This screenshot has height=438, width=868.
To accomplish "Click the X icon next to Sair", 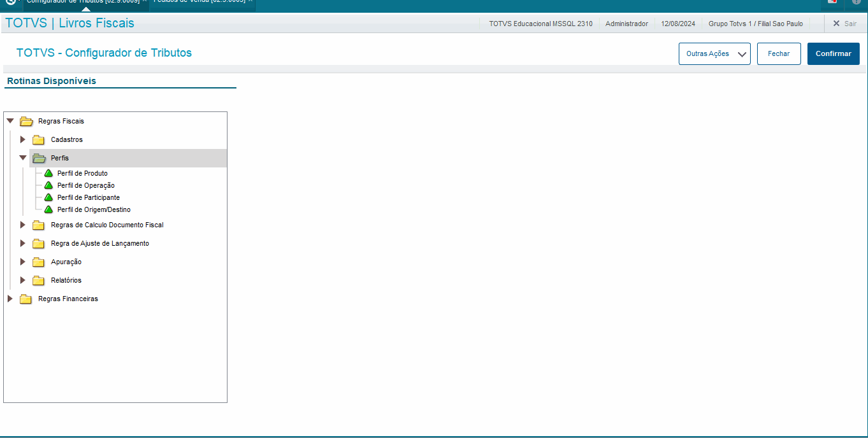I will pyautogui.click(x=836, y=24).
